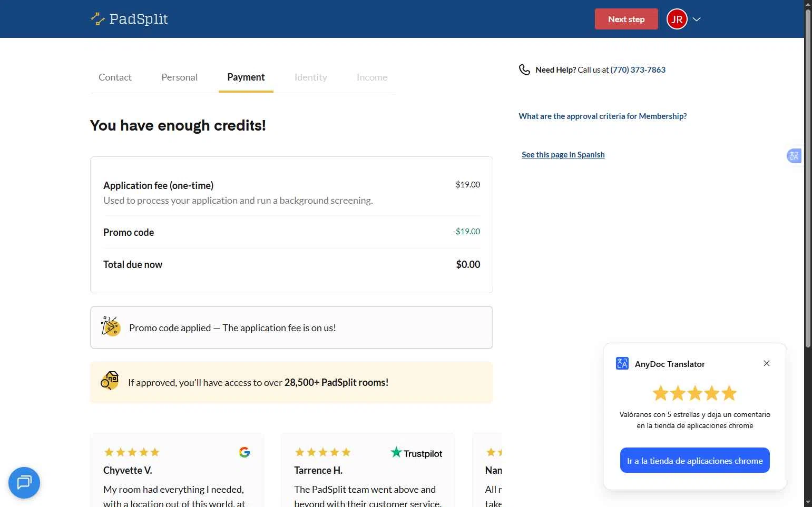Viewport: 812px width, 507px height.
Task: Click the PadSplit logo
Action: click(129, 19)
